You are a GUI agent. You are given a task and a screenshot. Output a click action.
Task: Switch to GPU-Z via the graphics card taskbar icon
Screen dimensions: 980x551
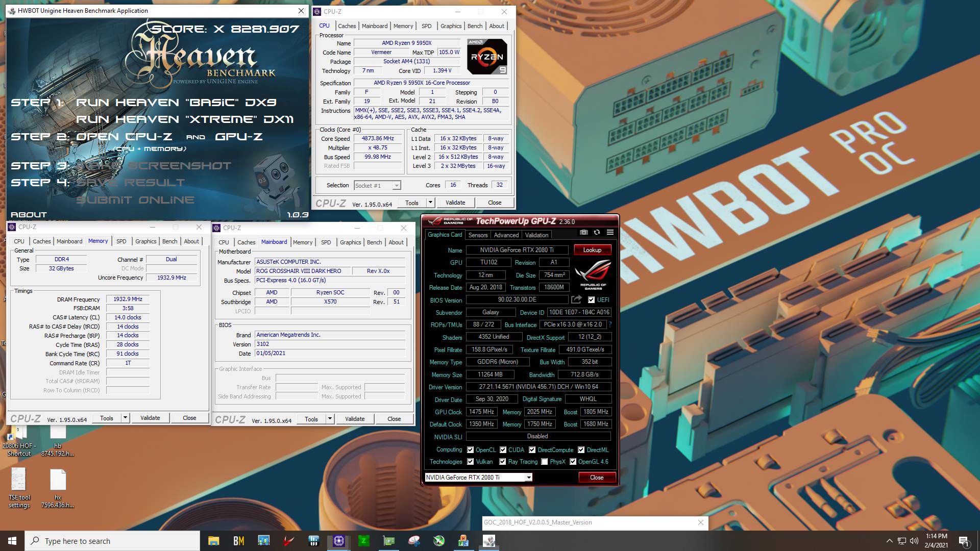[389, 541]
